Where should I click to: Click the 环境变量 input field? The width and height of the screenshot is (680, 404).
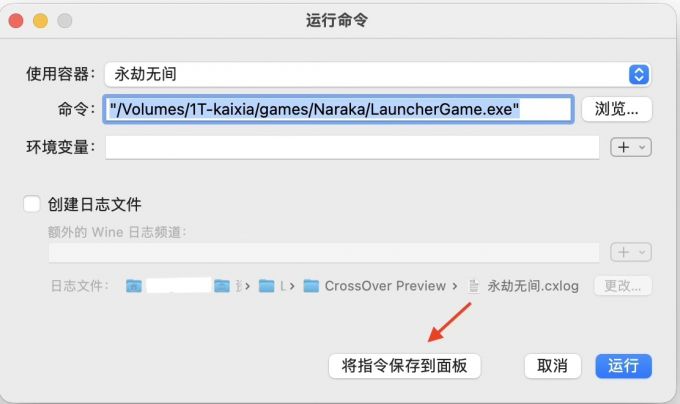(352, 147)
